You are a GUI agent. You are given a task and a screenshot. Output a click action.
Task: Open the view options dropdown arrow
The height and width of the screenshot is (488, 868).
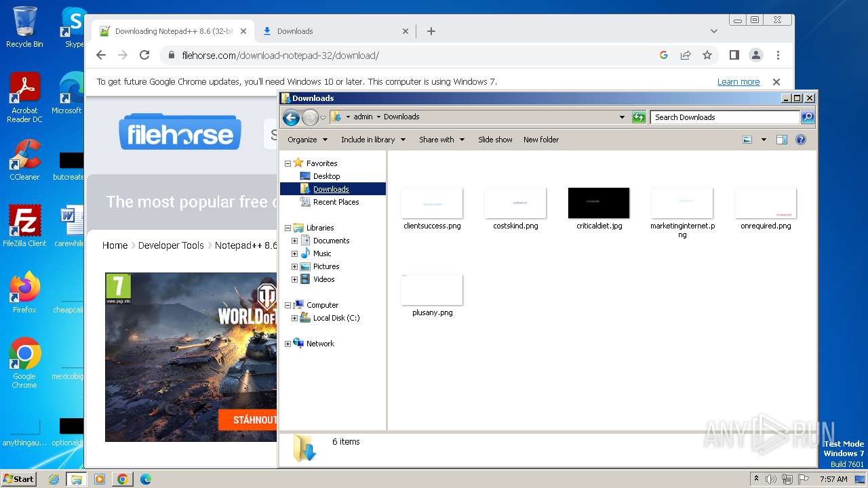coord(764,140)
